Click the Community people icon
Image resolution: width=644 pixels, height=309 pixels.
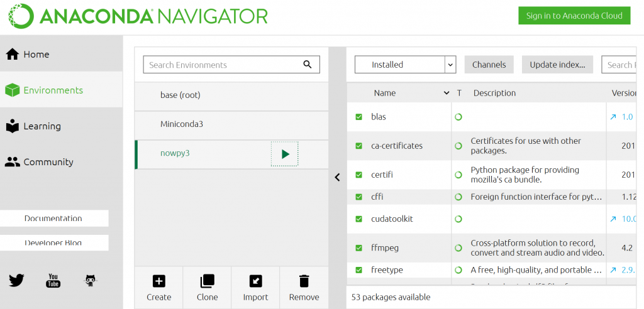click(x=13, y=161)
